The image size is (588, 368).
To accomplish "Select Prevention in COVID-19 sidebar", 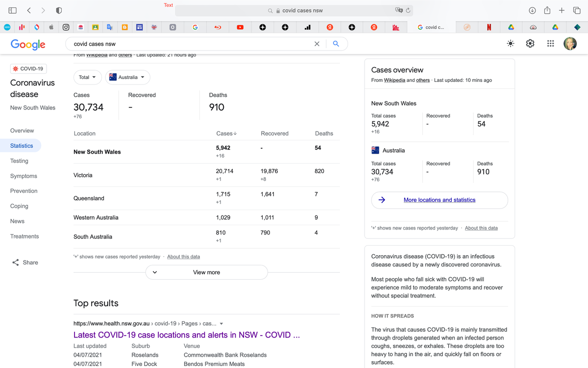I will click(x=24, y=191).
